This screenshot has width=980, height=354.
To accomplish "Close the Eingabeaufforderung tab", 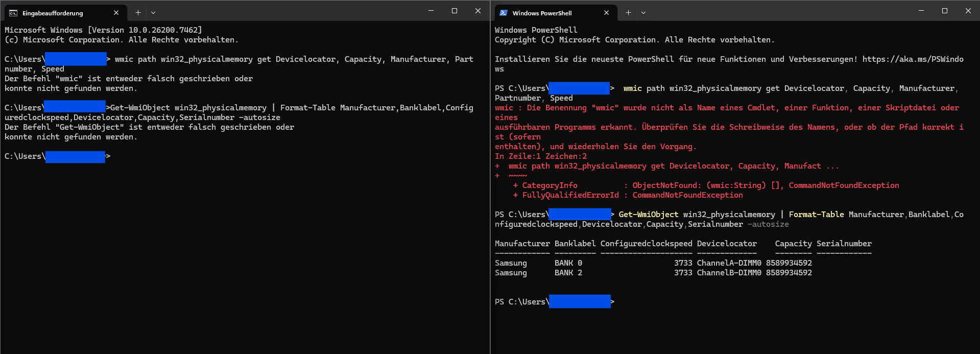I will pos(116,13).
